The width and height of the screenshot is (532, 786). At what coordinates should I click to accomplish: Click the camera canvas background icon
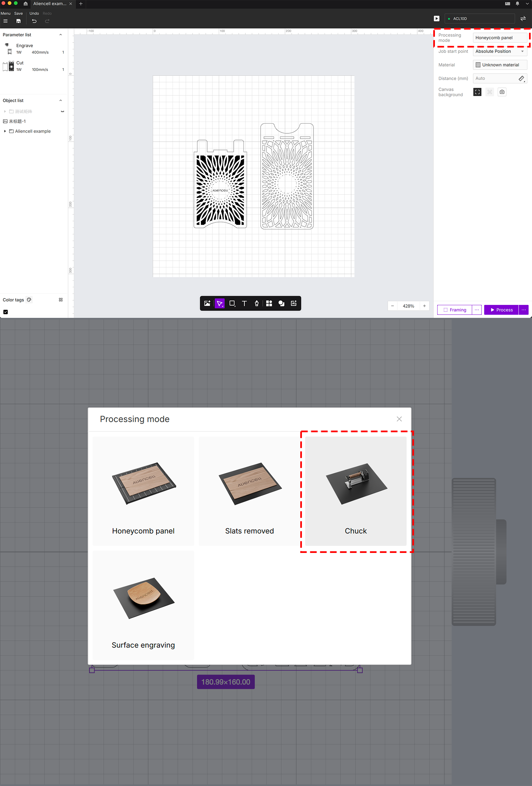pyautogui.click(x=502, y=92)
